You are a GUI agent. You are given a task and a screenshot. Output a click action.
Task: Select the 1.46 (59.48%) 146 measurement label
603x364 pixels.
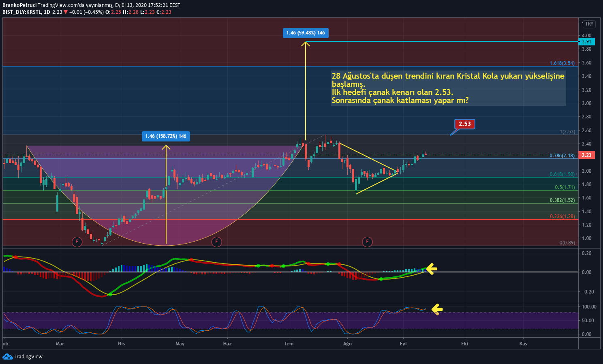(306, 33)
